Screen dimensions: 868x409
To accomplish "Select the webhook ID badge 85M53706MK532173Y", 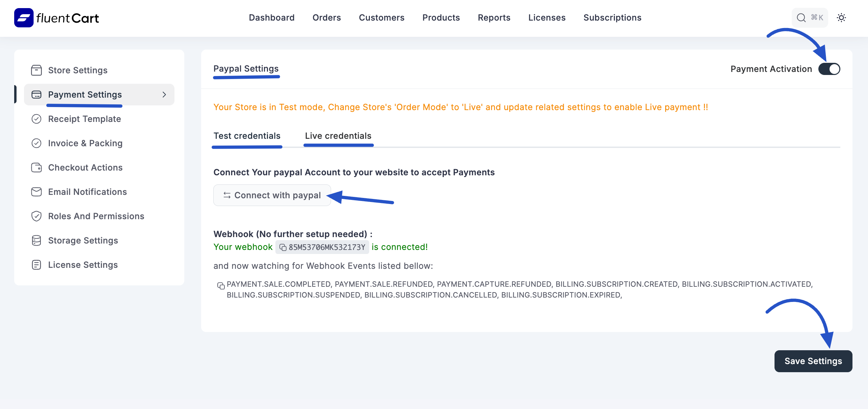I will click(x=322, y=247).
